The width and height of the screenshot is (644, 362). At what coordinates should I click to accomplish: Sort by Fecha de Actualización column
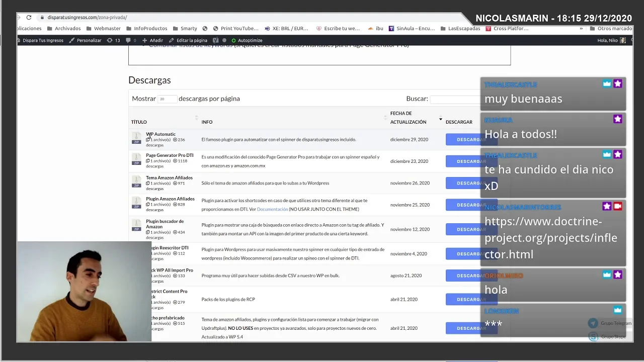tap(408, 118)
